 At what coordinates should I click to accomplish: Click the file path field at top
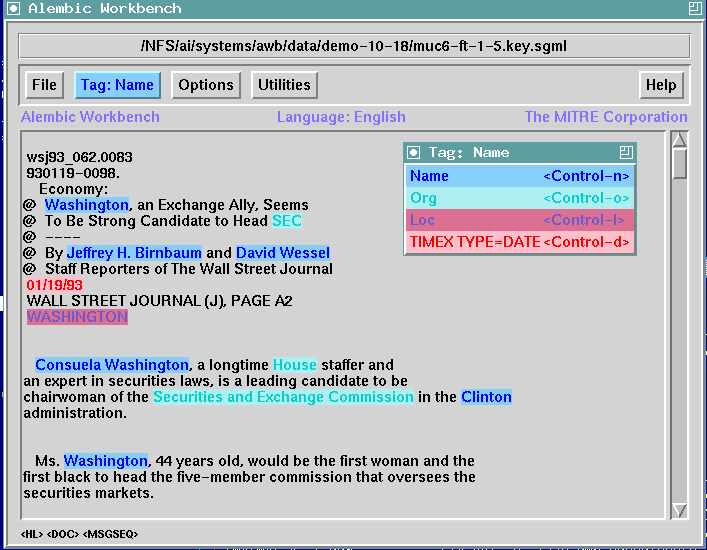(x=354, y=46)
